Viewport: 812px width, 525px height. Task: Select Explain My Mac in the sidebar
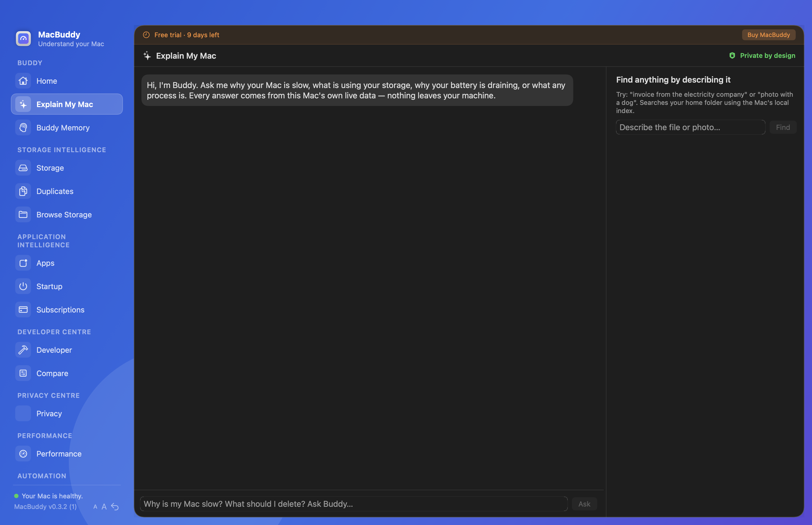(x=67, y=104)
